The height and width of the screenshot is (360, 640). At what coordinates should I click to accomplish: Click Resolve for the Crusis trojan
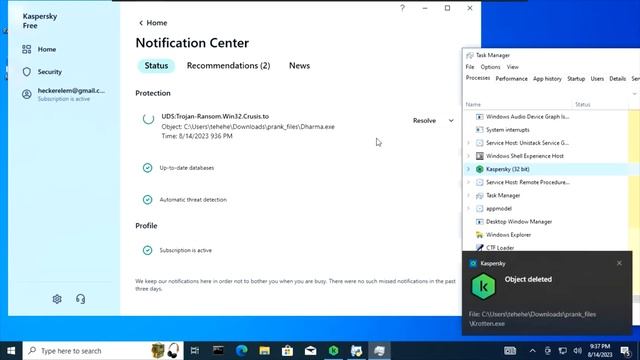click(x=424, y=120)
